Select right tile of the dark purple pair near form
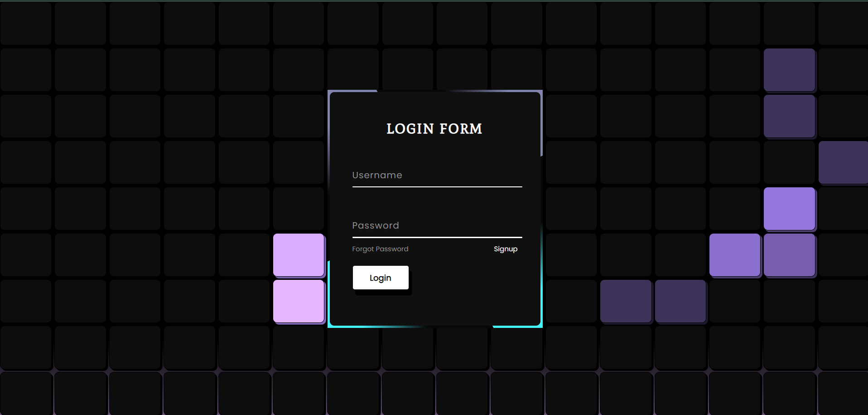Screen dimensions: 868x415 (x=680, y=301)
